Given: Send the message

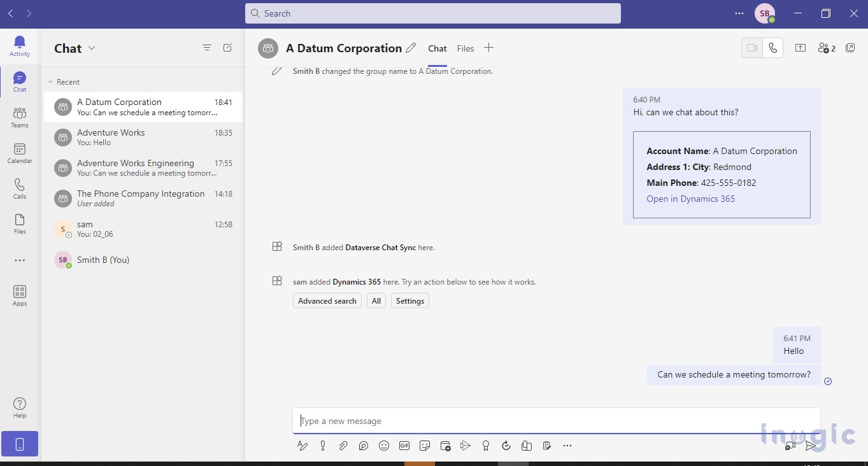Looking at the screenshot, I should [811, 446].
